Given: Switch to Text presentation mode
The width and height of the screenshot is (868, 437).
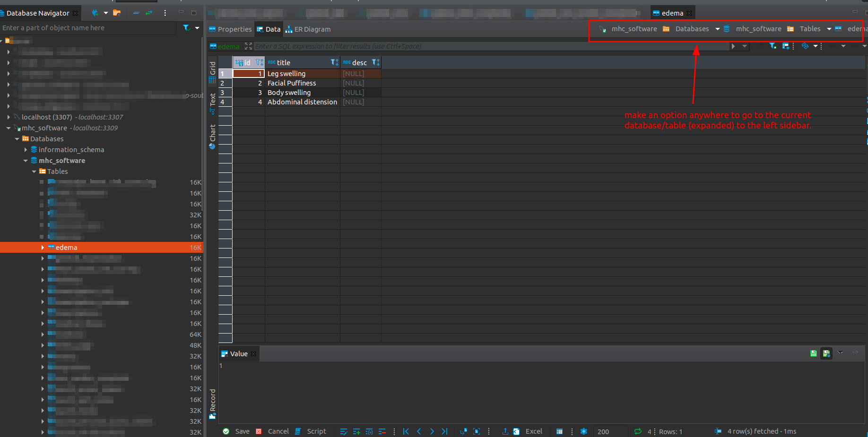Looking at the screenshot, I should [213, 103].
